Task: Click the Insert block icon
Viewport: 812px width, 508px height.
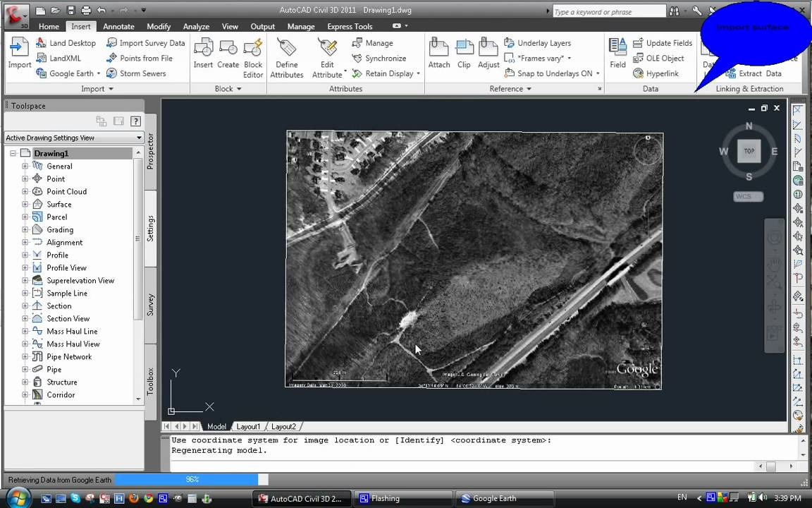Action: point(203,54)
